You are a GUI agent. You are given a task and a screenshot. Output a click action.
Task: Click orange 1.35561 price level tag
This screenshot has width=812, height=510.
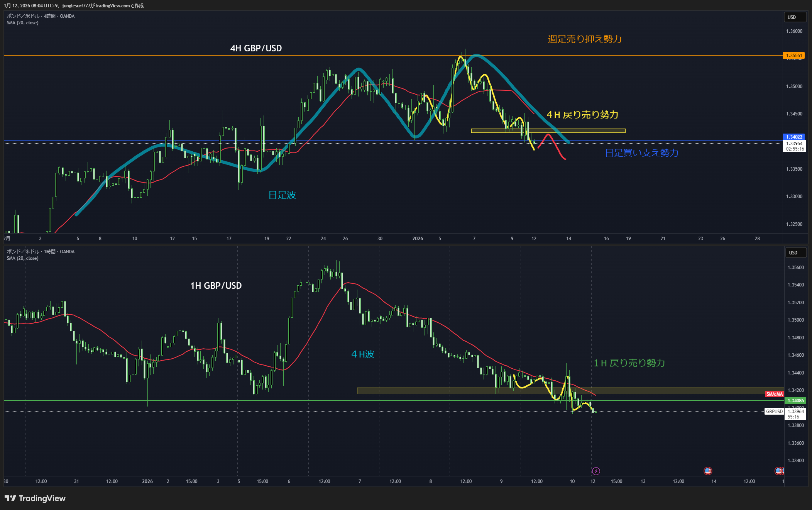794,56
